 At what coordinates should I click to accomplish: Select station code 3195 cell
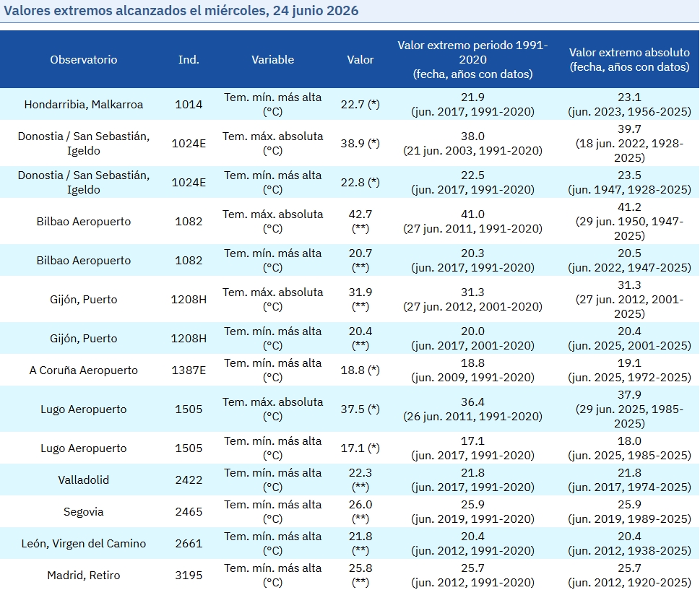pyautogui.click(x=189, y=575)
